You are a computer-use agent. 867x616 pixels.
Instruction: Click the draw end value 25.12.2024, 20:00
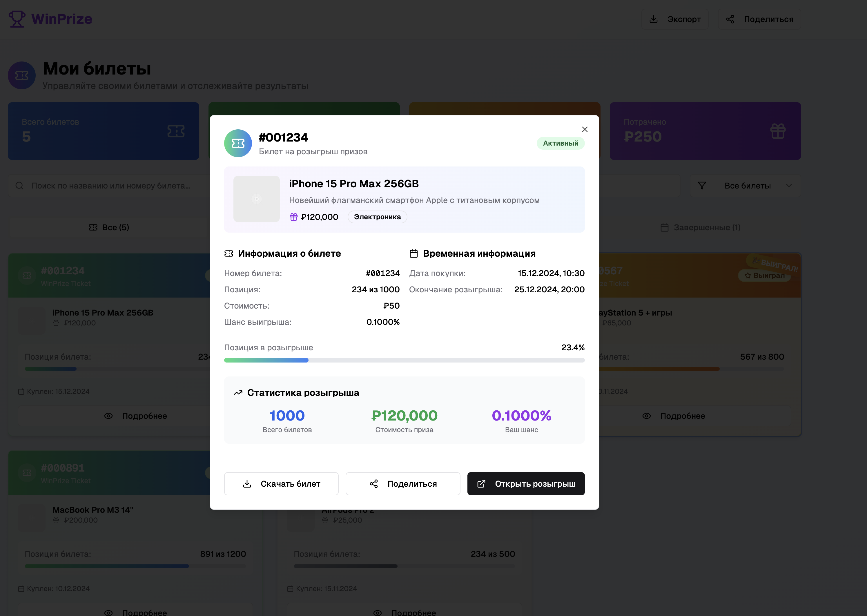pyautogui.click(x=549, y=289)
